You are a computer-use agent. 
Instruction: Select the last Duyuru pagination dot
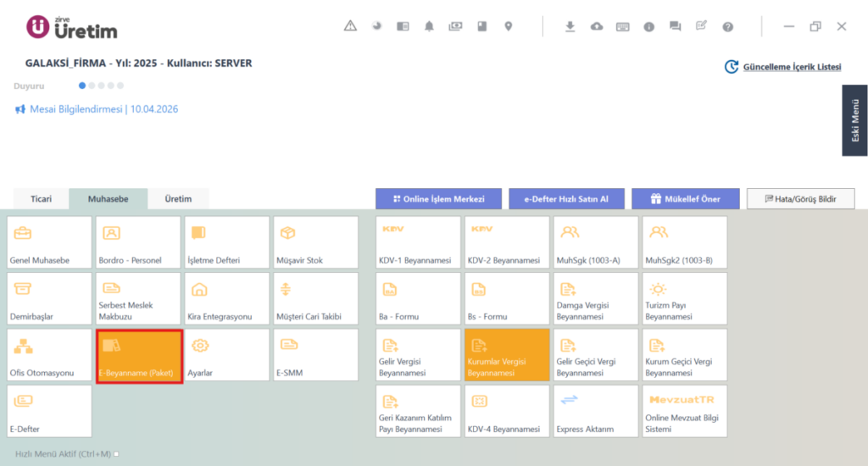pyautogui.click(x=120, y=86)
